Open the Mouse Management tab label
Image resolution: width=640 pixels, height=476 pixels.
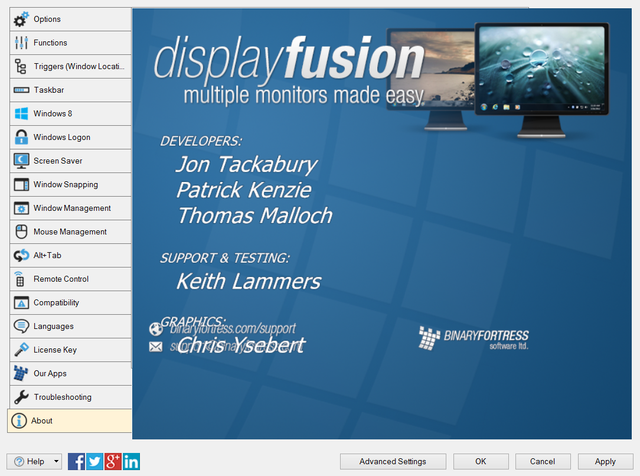click(70, 232)
